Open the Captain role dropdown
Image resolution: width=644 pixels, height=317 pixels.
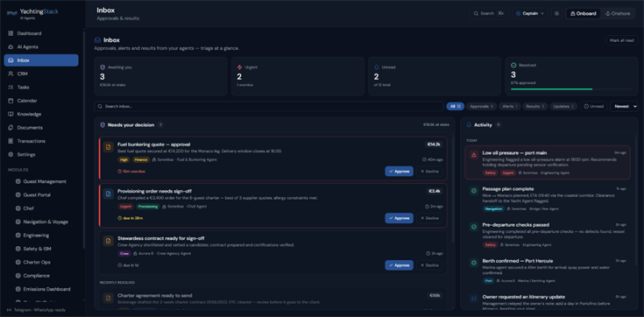click(530, 13)
